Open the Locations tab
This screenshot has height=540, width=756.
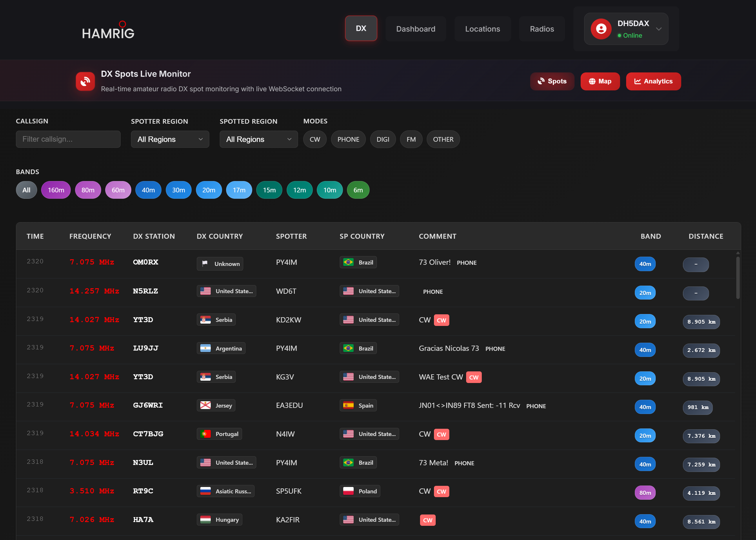point(482,29)
